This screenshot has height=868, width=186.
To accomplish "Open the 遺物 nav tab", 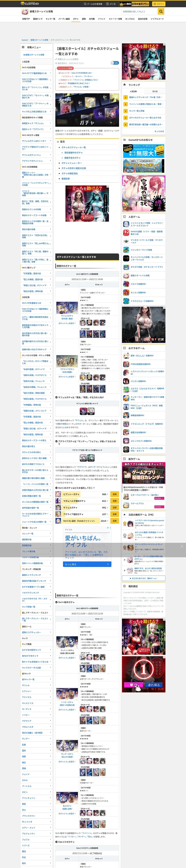I will point(84,19).
